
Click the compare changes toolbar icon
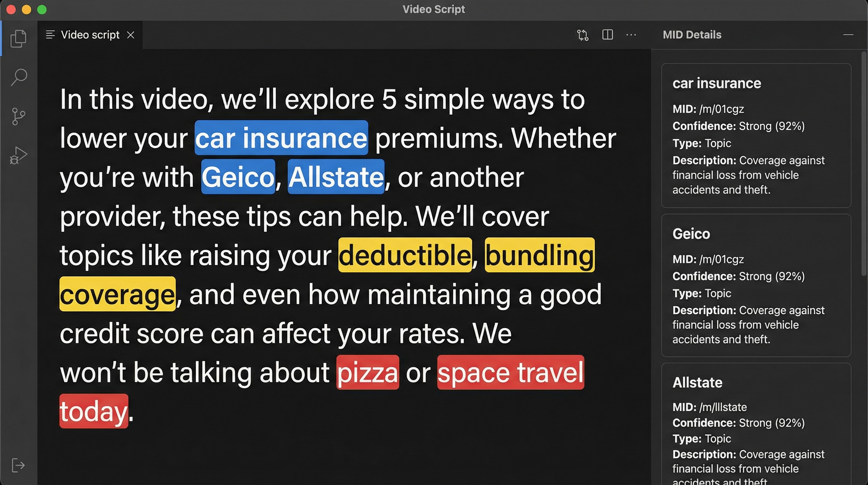583,35
